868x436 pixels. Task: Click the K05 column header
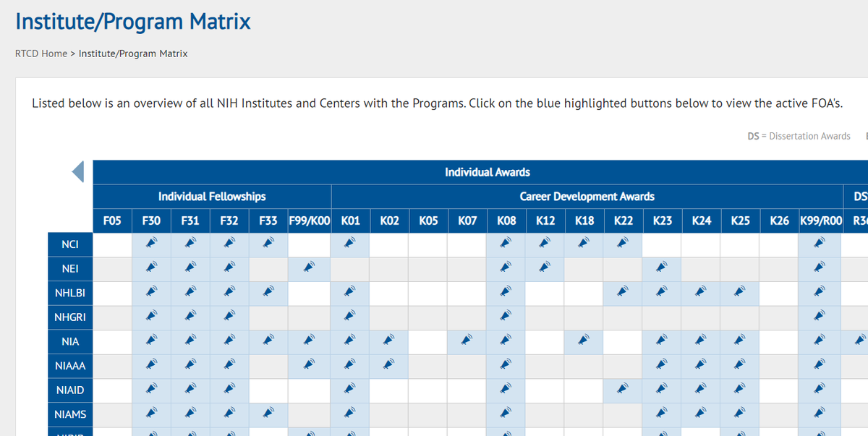coord(427,220)
